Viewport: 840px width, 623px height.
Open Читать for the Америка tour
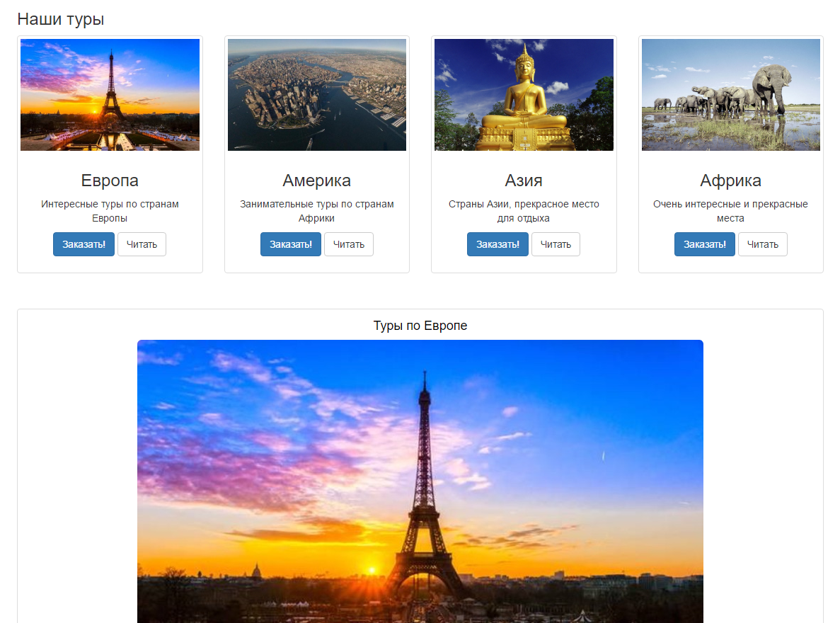pos(349,244)
